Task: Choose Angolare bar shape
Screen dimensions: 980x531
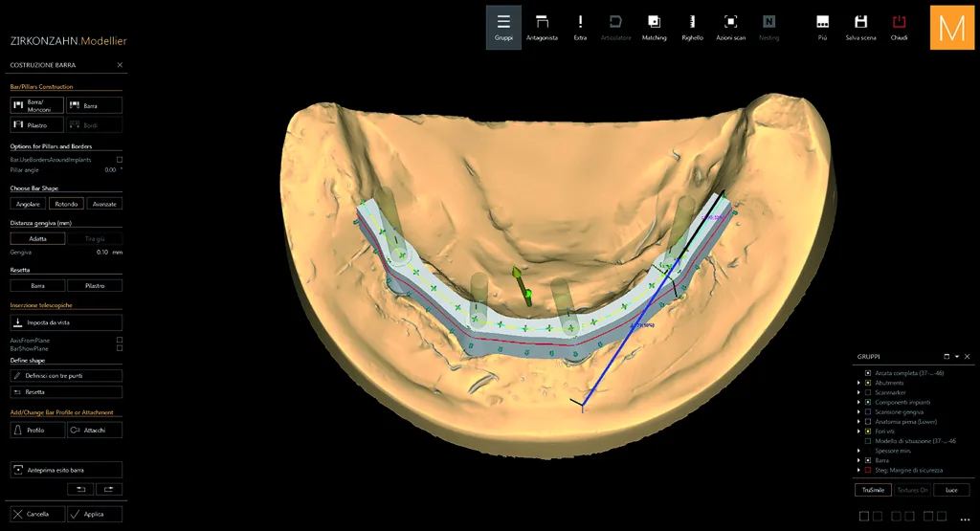Action: coord(28,204)
